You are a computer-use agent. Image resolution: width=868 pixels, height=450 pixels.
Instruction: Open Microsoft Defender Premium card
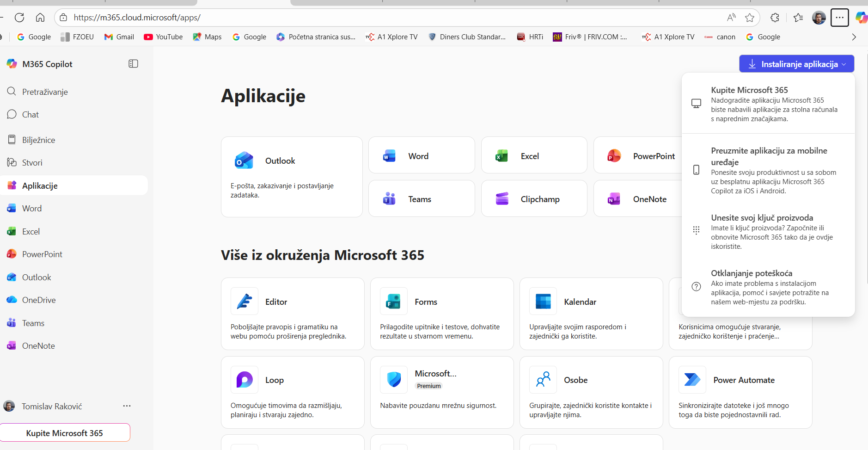point(442,392)
